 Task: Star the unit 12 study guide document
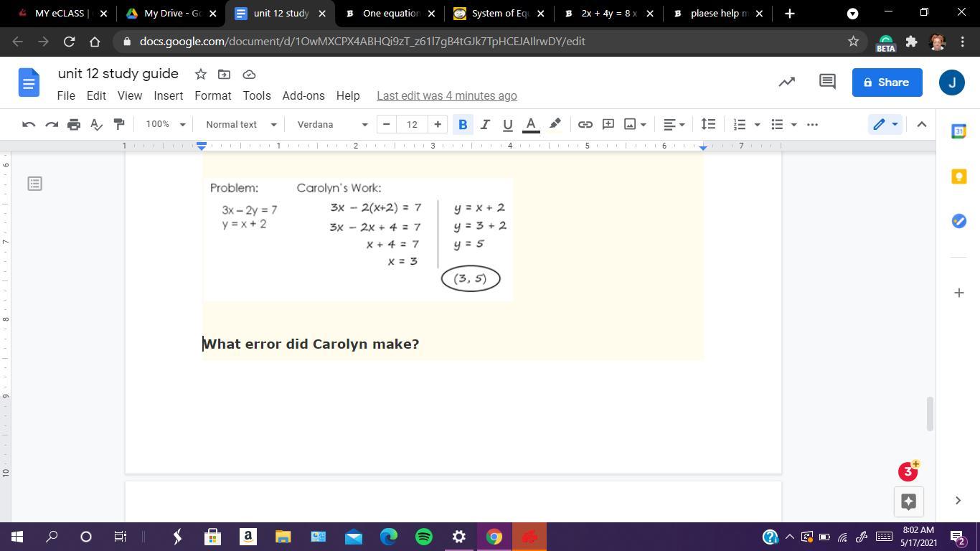click(x=201, y=74)
